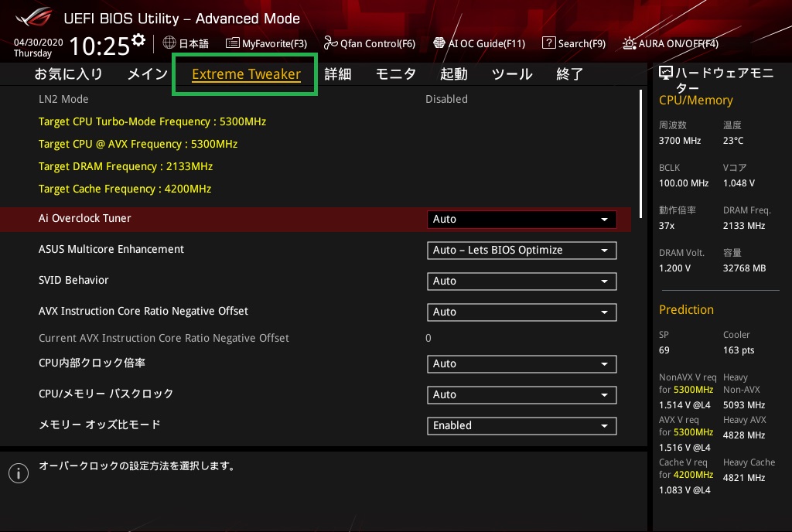Click Target DRAM Frequency : 2133MHz text

(125, 166)
